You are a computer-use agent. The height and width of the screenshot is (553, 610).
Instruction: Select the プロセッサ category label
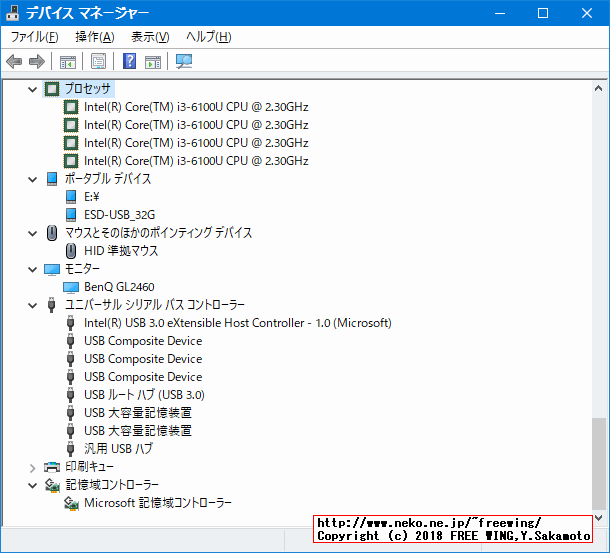pyautogui.click(x=88, y=89)
